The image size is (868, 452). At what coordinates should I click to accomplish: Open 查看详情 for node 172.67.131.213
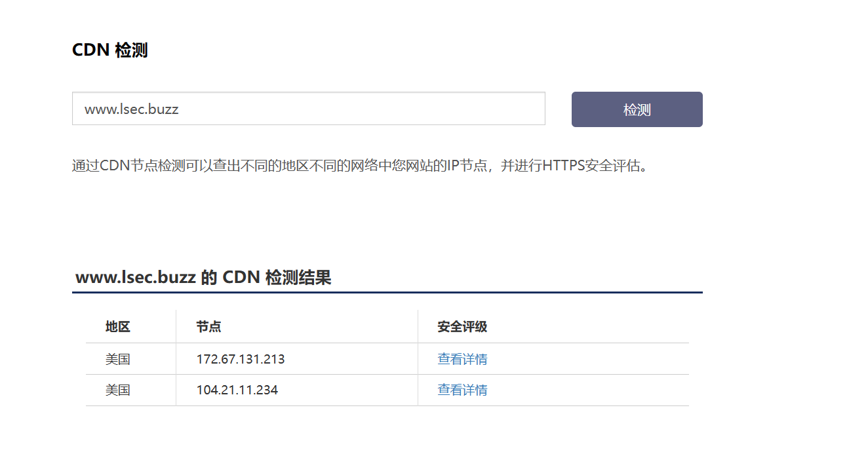pos(462,359)
